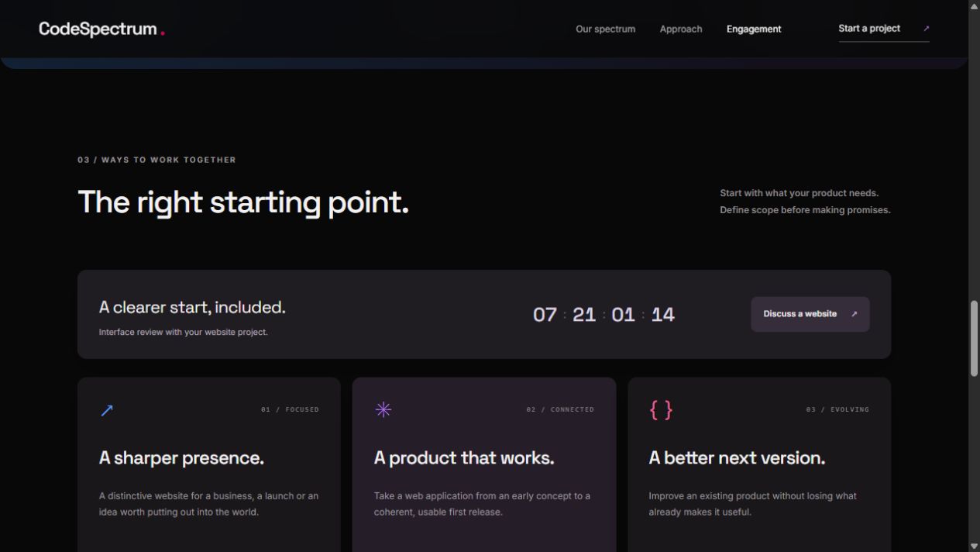980x552 pixels.
Task: Click the scrollbar down arrow
Action: pyautogui.click(x=974, y=546)
